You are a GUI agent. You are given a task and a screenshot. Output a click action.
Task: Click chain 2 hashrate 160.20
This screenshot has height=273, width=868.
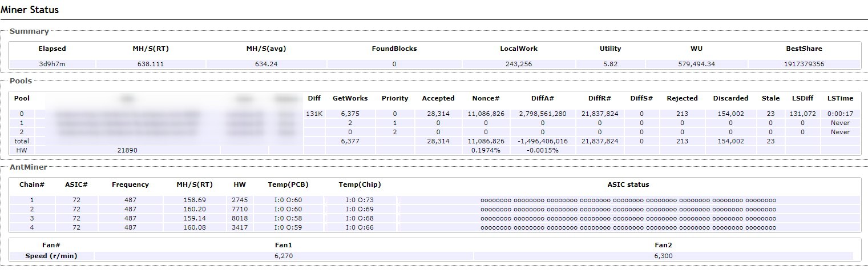click(195, 209)
